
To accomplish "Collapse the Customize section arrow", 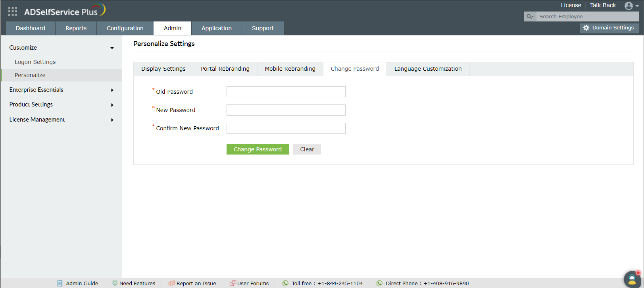I will pos(112,48).
